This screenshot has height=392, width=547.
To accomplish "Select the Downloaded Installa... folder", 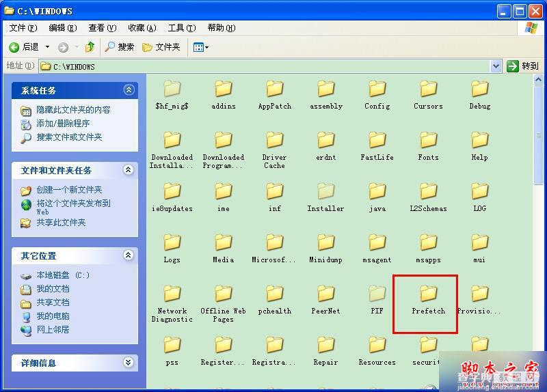I will tap(172, 150).
